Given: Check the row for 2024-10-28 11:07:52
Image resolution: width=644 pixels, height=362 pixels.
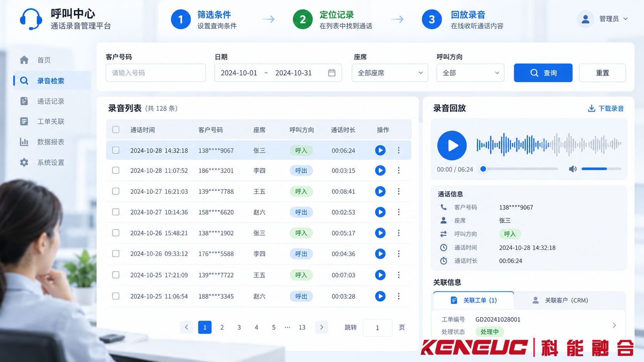Looking at the screenshot, I should tap(116, 170).
